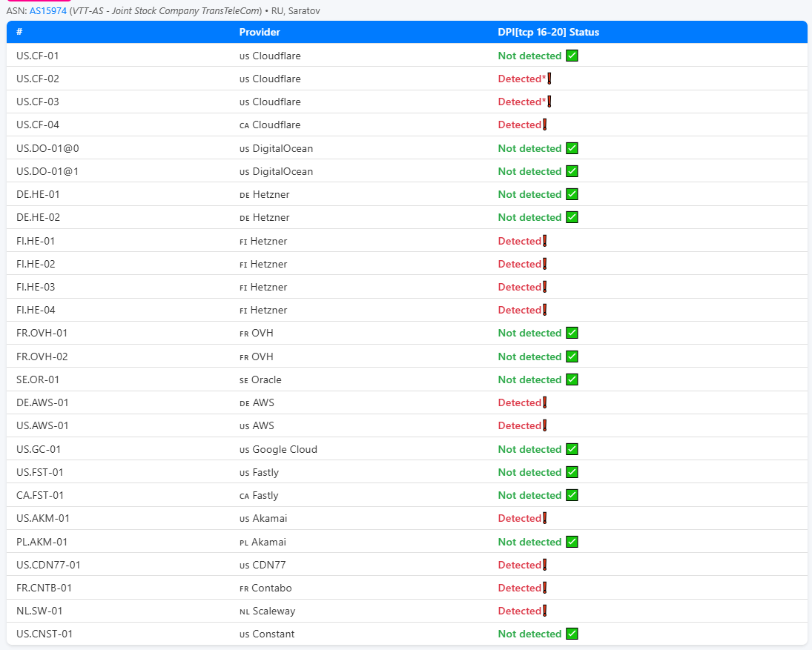The image size is (812, 650).
Task: Click the green checkmark for US.CNST-01
Action: click(x=572, y=634)
